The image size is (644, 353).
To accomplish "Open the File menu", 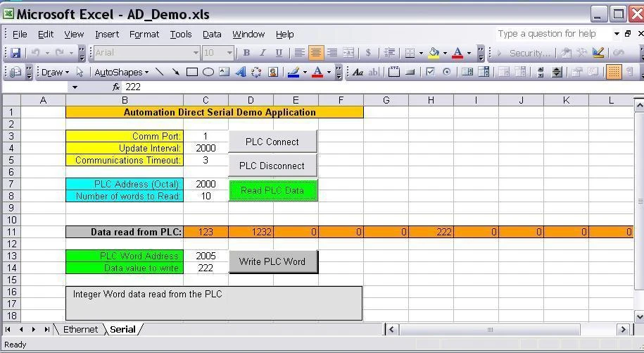I will (x=20, y=34).
